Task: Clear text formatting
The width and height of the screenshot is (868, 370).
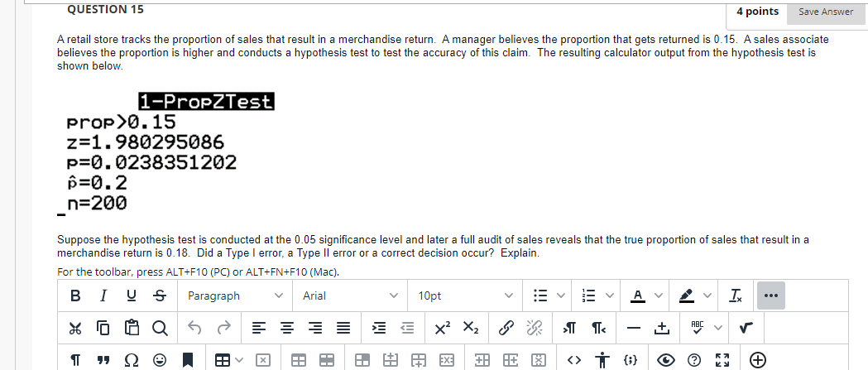Action: [x=736, y=296]
